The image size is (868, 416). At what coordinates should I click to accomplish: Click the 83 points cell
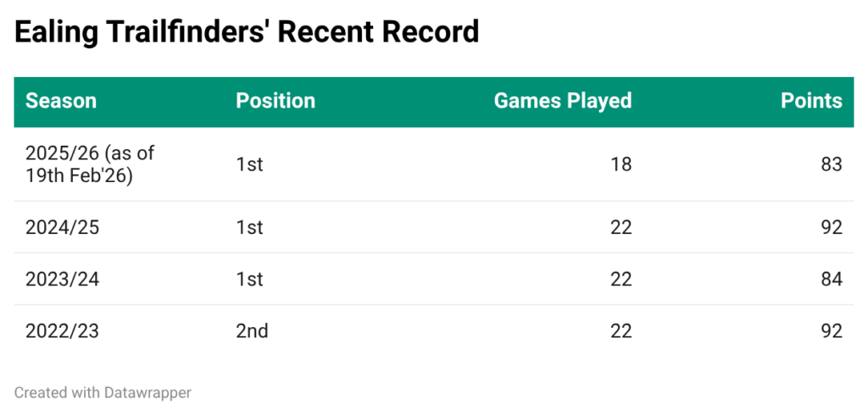tap(831, 164)
